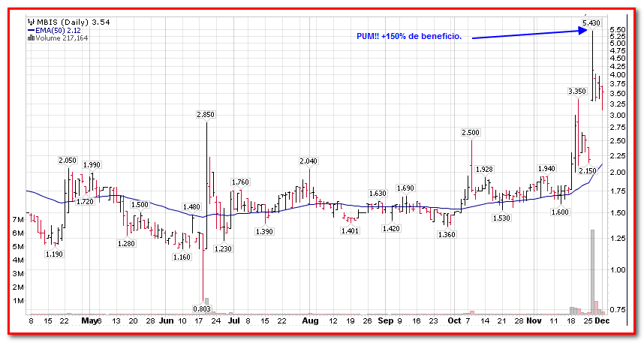
Task: Click the tallest volume bar in late November
Action: [592, 272]
